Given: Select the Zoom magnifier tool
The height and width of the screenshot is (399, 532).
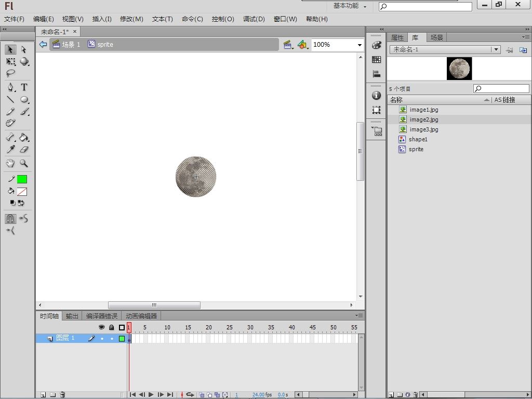Looking at the screenshot, I should coord(24,163).
